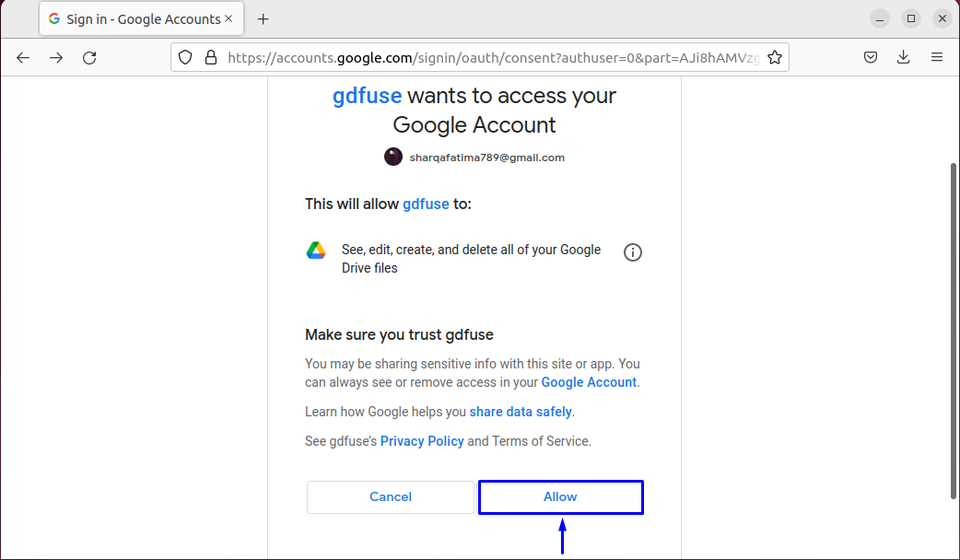960x560 pixels.
Task: Close the Sign in tab
Action: pos(228,19)
